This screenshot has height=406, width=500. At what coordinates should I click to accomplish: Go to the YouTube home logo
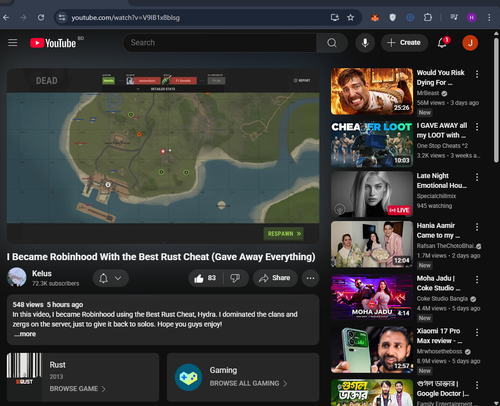(53, 43)
